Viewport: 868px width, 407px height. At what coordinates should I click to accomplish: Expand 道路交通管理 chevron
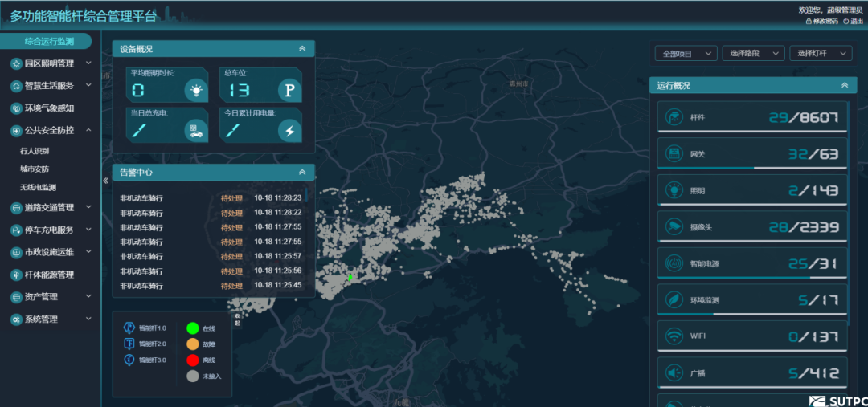coord(88,207)
